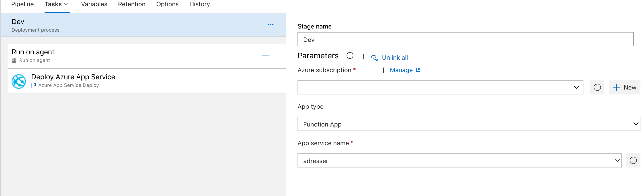Screen dimensions: 644x196
Task: Click into the Stage name field
Action: [465, 39]
